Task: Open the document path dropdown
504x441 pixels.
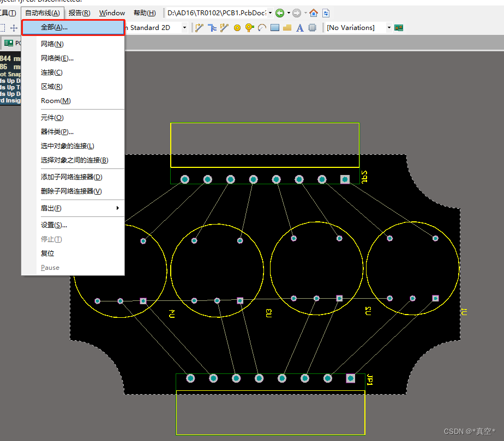Action: tap(270, 13)
